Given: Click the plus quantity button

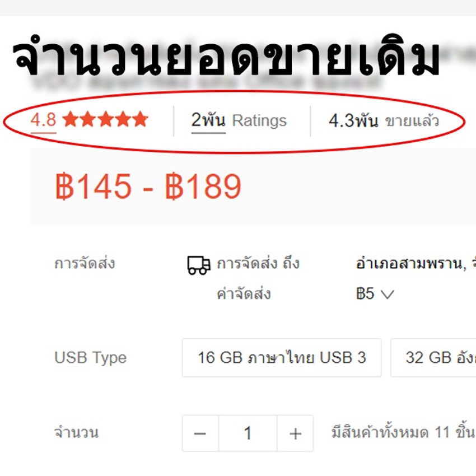Looking at the screenshot, I should (x=295, y=433).
